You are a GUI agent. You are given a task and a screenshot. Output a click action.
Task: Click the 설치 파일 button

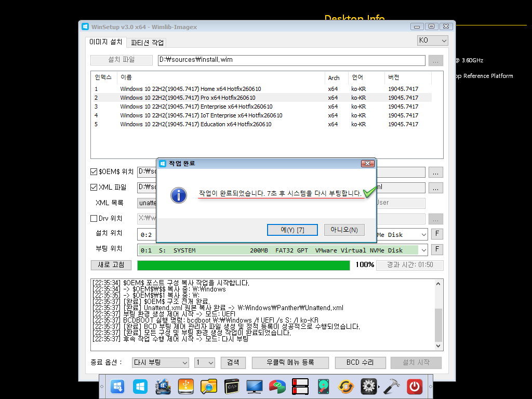[x=122, y=60]
